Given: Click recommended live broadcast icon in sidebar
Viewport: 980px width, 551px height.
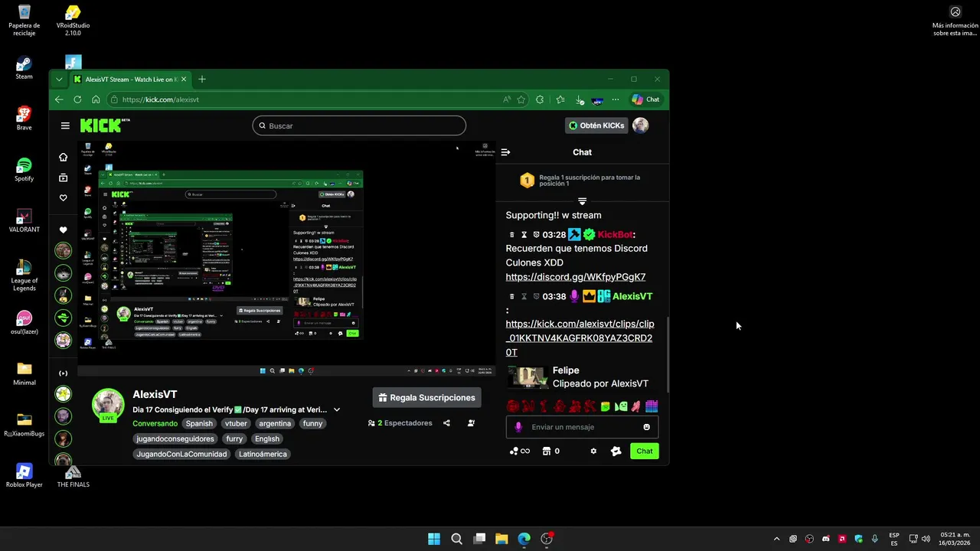Looking at the screenshot, I should pos(63,373).
